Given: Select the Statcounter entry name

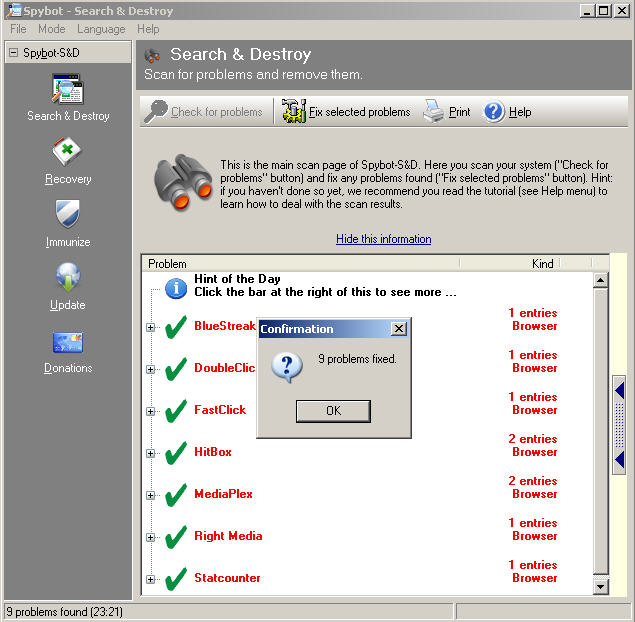Looking at the screenshot, I should click(x=227, y=578).
